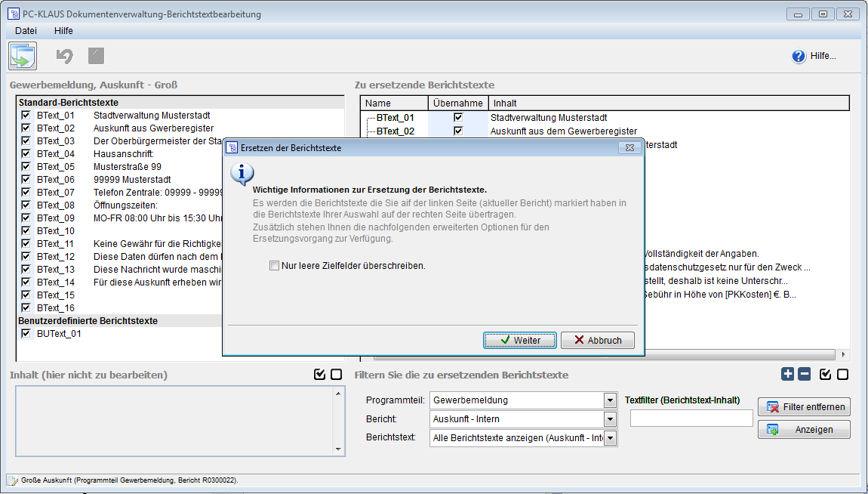868x494 pixels.
Task: Expand all entries with the plus icon
Action: pyautogui.click(x=788, y=374)
